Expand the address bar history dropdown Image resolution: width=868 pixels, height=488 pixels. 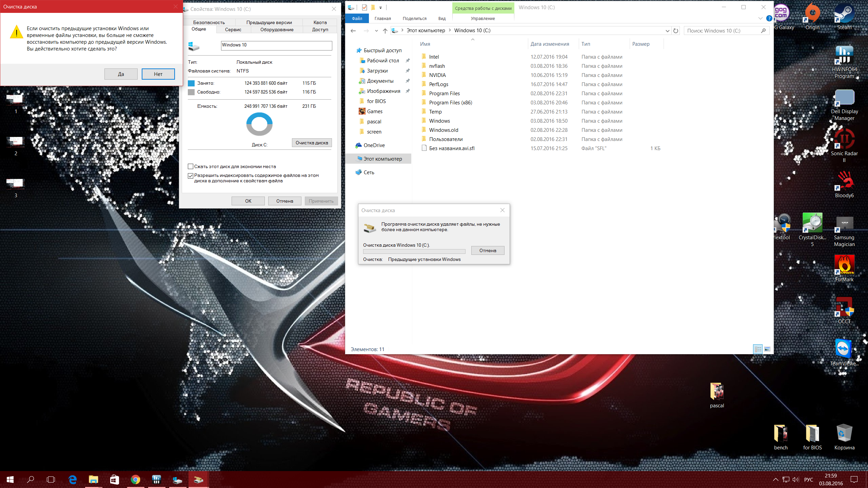667,30
